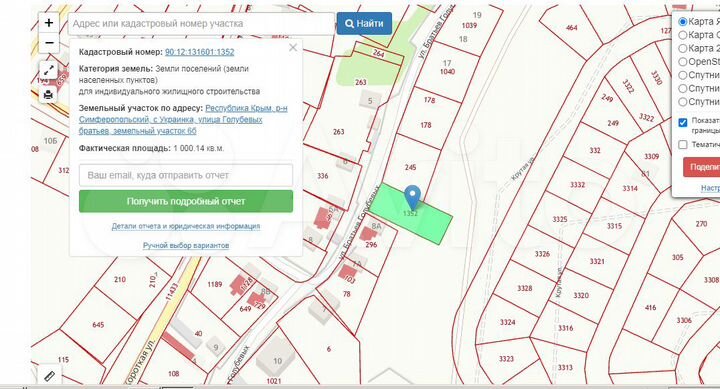Click parcel labeled 270 on map
Viewport: 720px width, 389px height.
[701, 224]
